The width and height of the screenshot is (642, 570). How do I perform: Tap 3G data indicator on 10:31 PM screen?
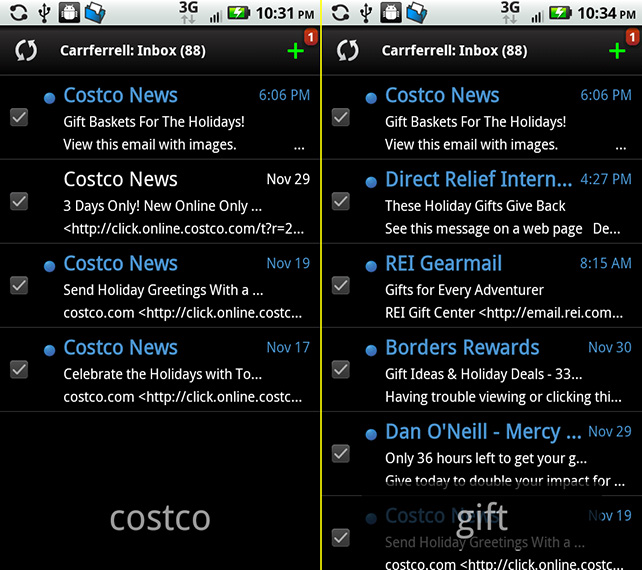click(189, 12)
